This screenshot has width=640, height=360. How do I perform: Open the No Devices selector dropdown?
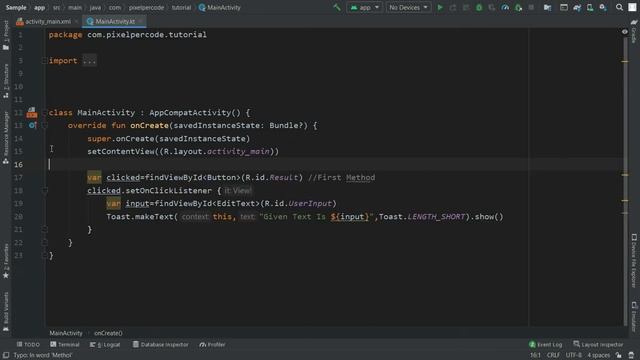[x=409, y=7]
